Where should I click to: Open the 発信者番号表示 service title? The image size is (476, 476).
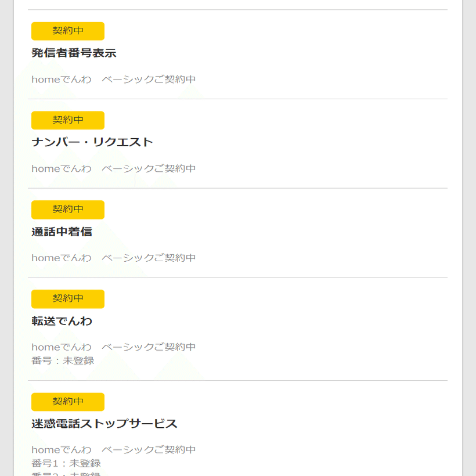pyautogui.click(x=74, y=53)
